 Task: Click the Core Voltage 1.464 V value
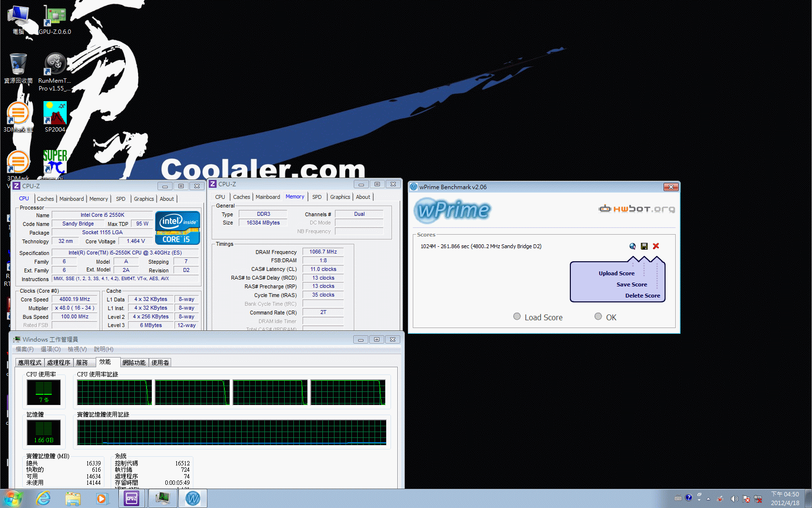tap(136, 241)
